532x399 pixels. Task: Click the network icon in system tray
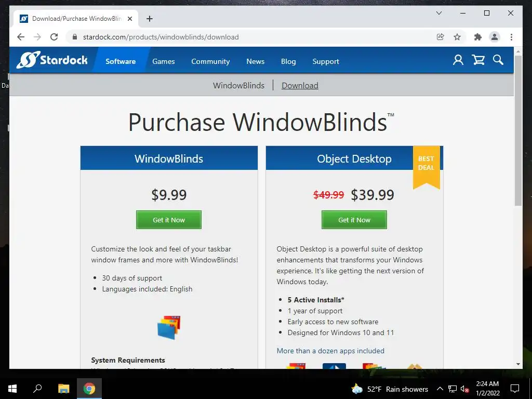coord(453,389)
